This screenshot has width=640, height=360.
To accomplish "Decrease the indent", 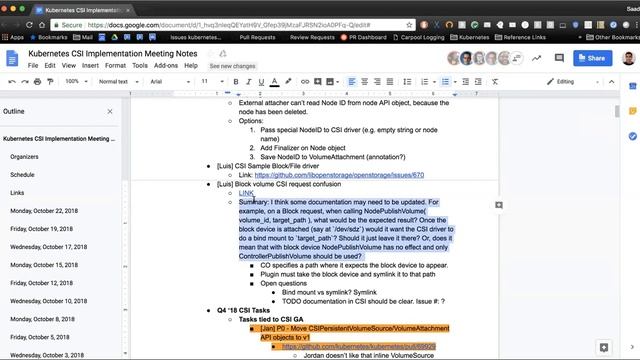I will [465, 82].
